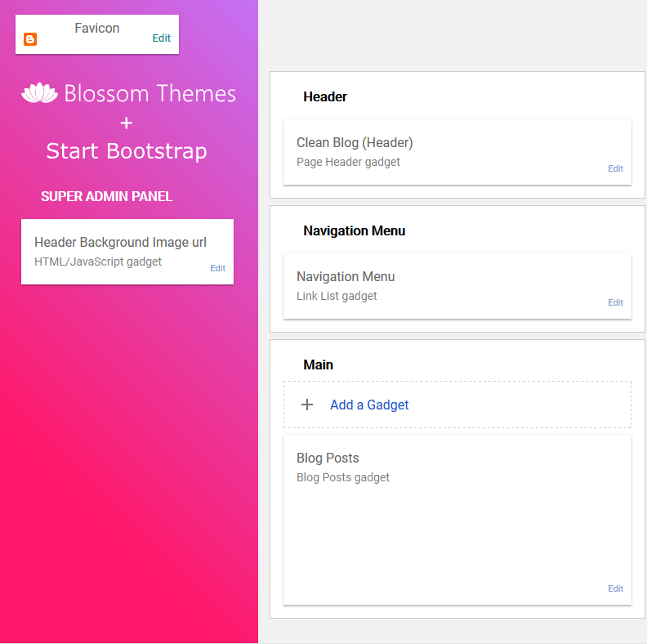The image size is (647, 644).
Task: Click the HTML/JavaScript gadget subtitle
Action: coord(98,262)
